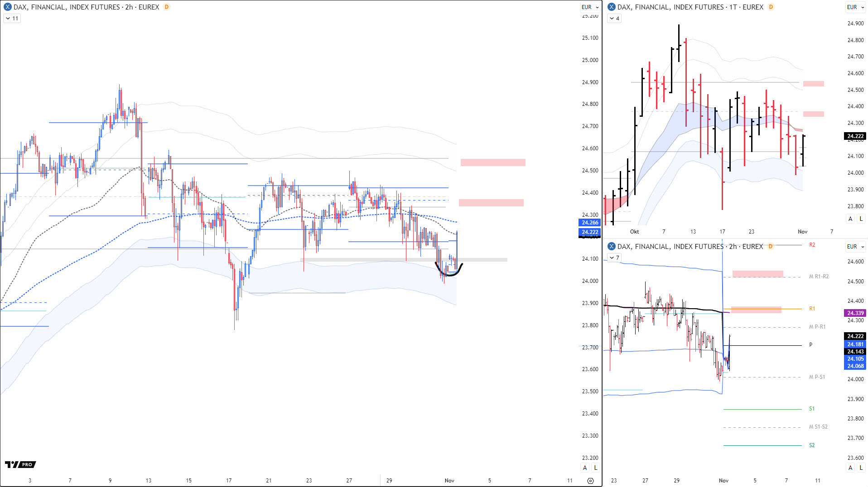Select the R2 pivot label
Screen dimensions: 868x487
point(812,245)
